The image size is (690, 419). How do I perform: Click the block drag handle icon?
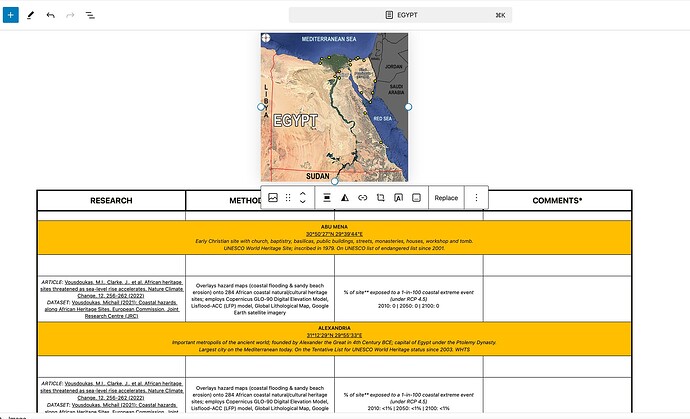coord(288,198)
